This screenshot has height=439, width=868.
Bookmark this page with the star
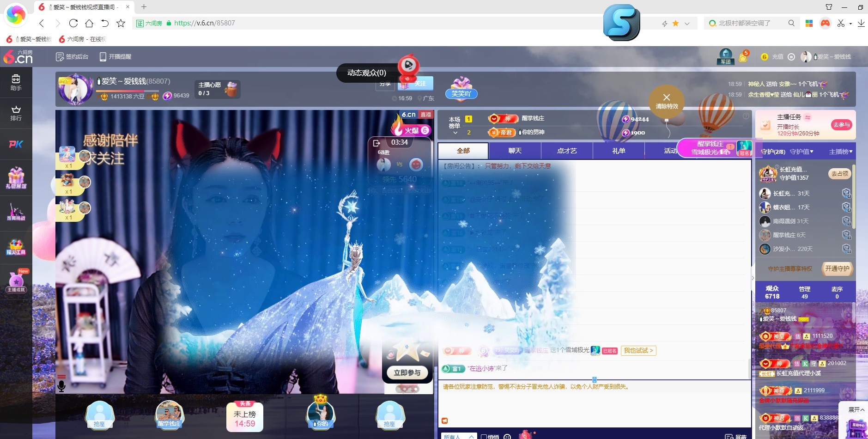(675, 23)
